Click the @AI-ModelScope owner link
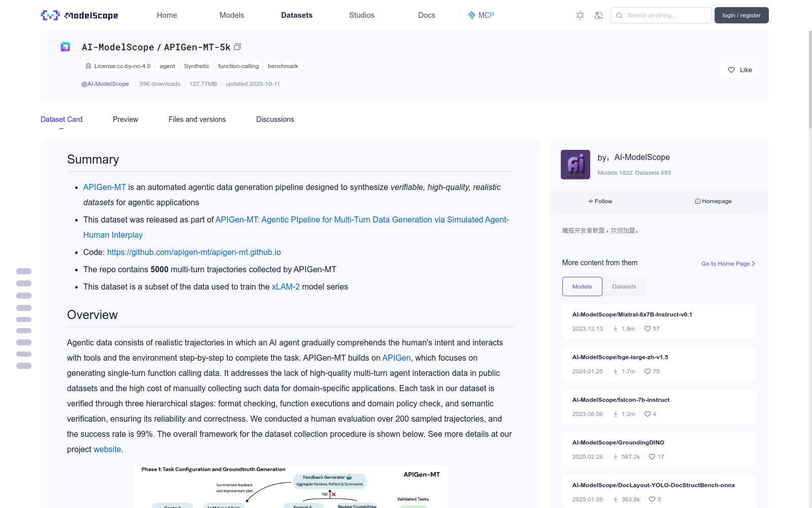Image resolution: width=812 pixels, height=508 pixels. (105, 84)
